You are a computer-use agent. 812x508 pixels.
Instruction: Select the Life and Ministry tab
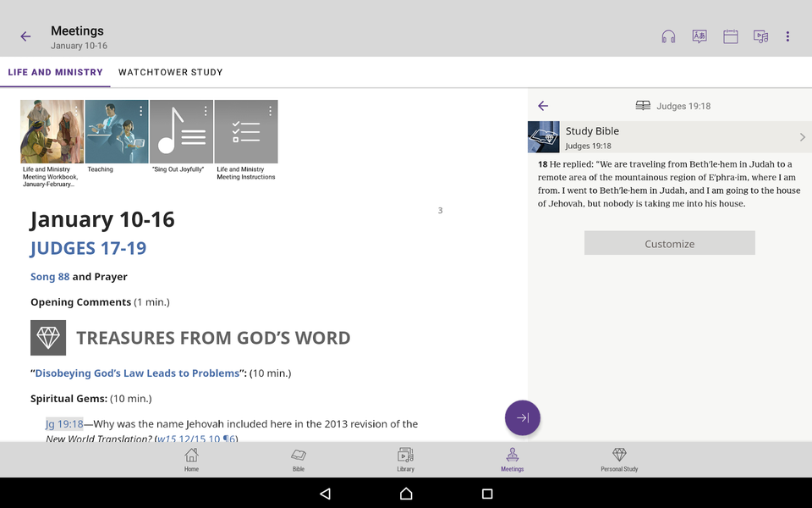coord(55,72)
